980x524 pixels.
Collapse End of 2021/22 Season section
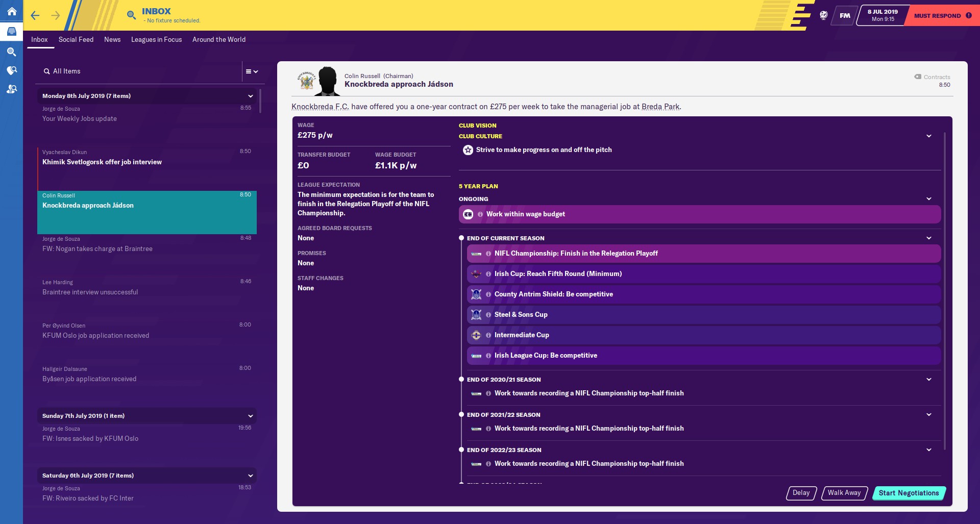click(929, 415)
